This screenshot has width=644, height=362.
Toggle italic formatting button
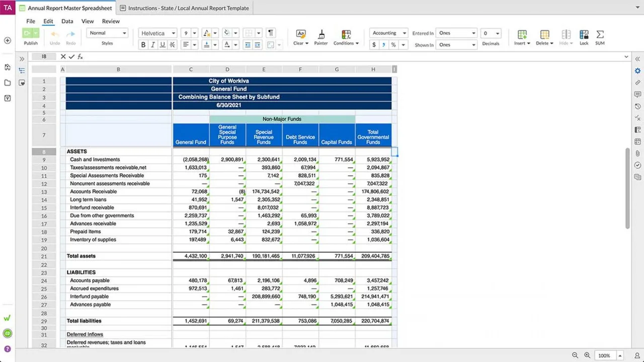153,45
